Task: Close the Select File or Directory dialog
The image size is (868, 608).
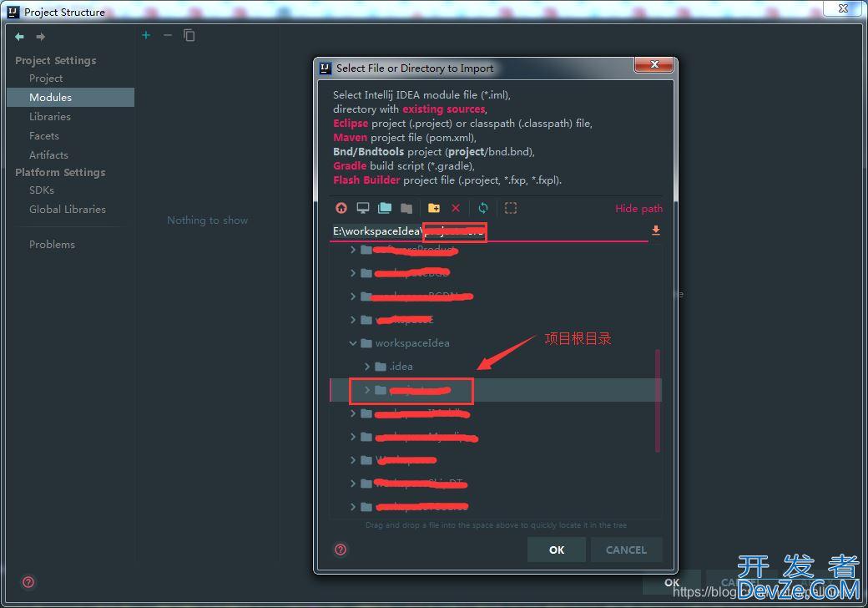Action: 654,65
